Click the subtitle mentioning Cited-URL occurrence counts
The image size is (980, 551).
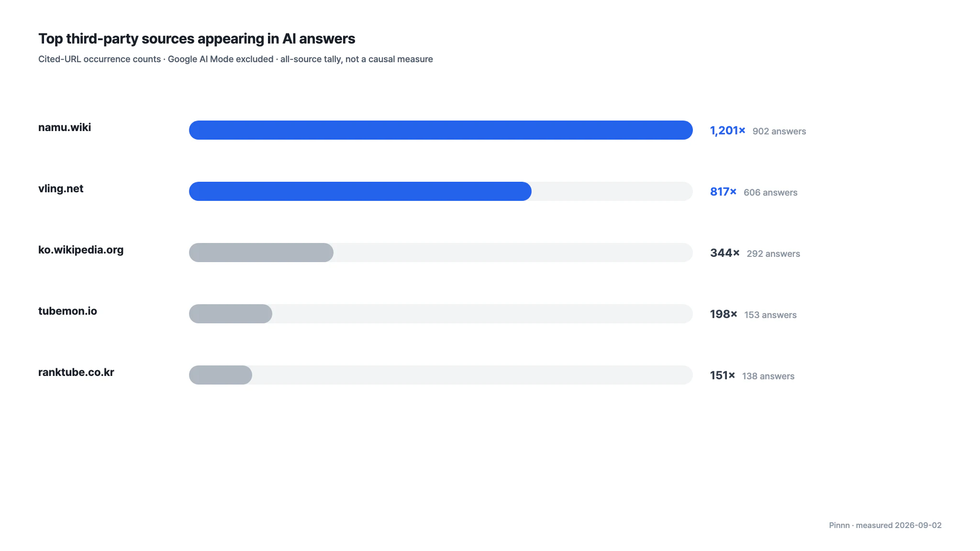(235, 59)
